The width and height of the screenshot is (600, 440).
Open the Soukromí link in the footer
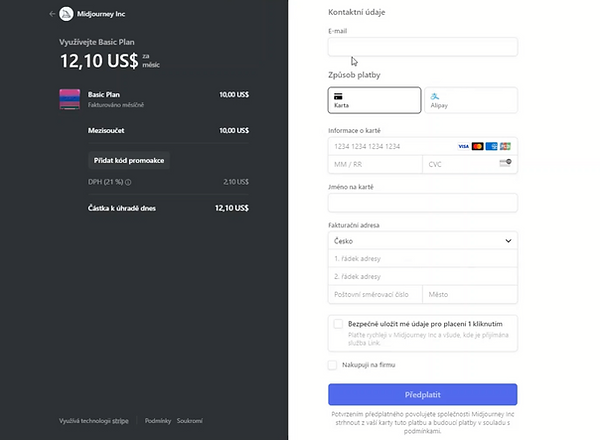coord(190,421)
